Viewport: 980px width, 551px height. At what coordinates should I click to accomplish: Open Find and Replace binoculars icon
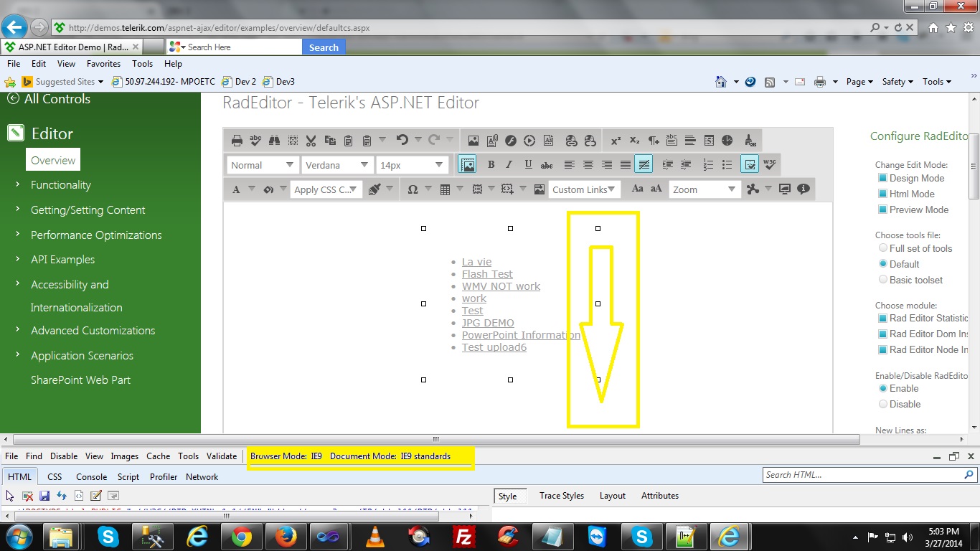274,141
